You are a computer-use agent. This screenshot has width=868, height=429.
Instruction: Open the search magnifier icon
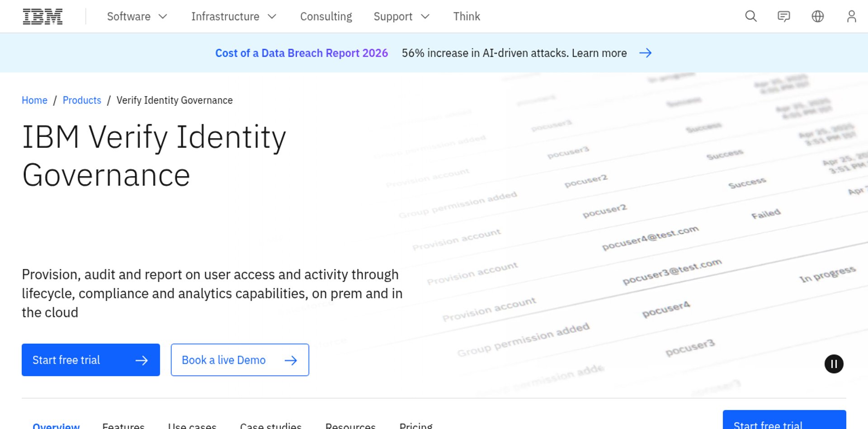751,16
